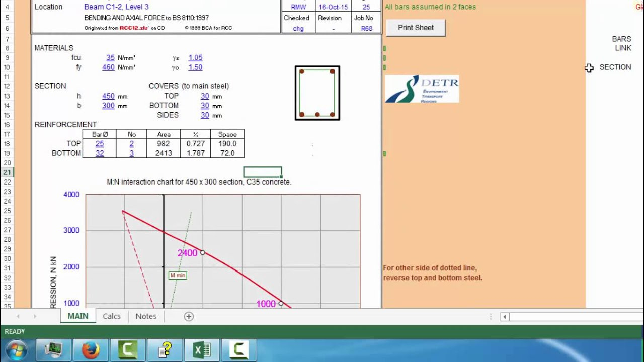This screenshot has height=362, width=644.
Task: Select section height h value 450
Action: click(108, 96)
